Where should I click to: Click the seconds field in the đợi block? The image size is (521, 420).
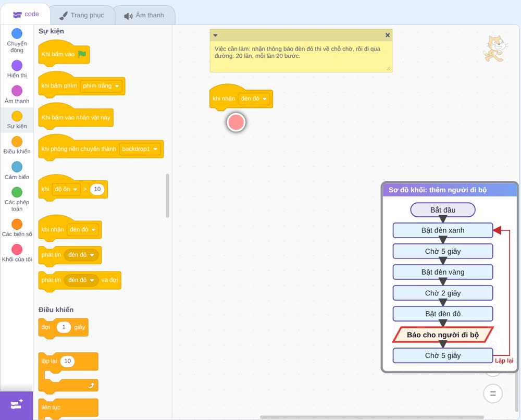click(64, 327)
